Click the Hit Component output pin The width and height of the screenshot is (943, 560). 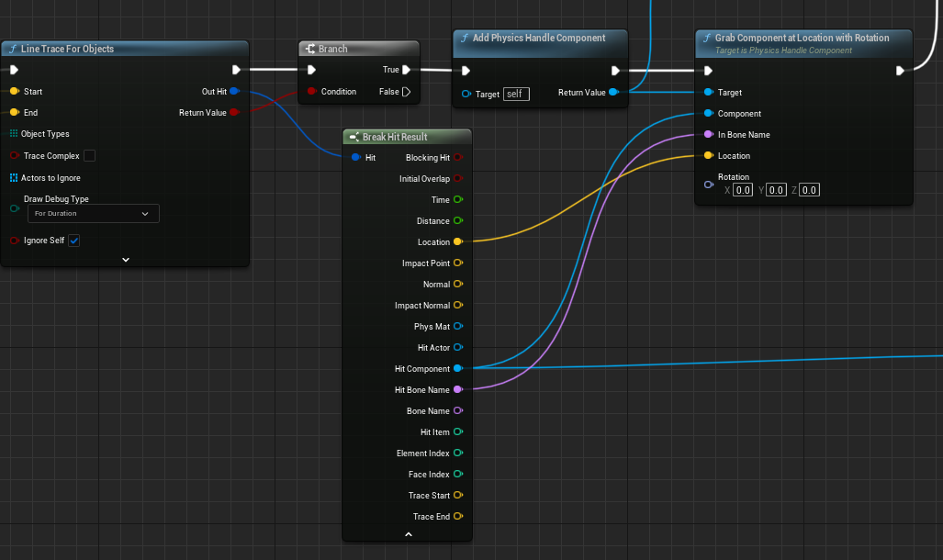pos(458,368)
